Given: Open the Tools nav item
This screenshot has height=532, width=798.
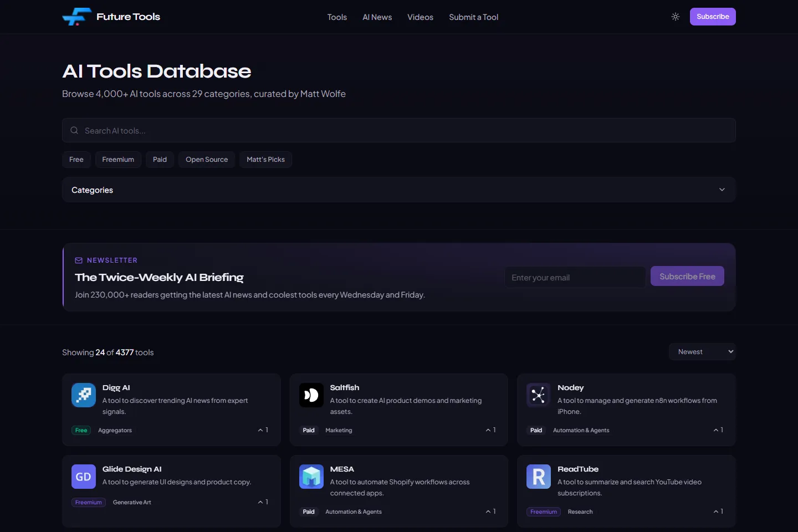Looking at the screenshot, I should point(337,17).
